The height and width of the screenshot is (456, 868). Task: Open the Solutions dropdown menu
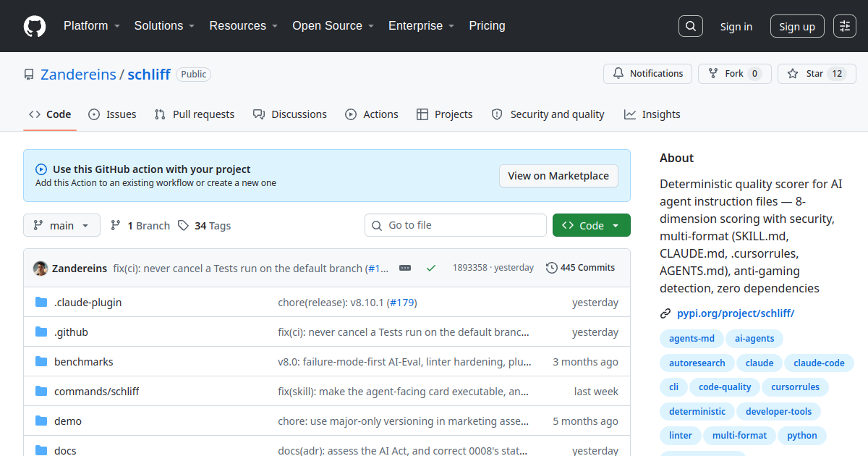coord(164,26)
